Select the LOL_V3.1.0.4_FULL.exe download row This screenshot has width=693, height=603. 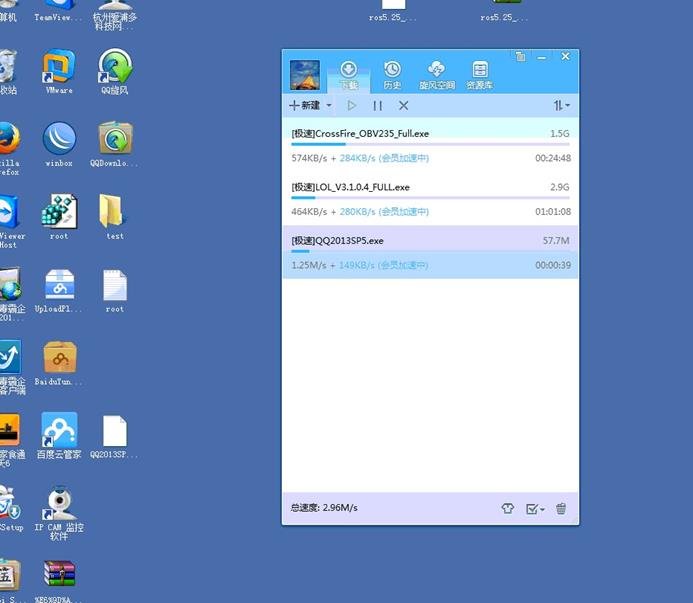[430, 198]
